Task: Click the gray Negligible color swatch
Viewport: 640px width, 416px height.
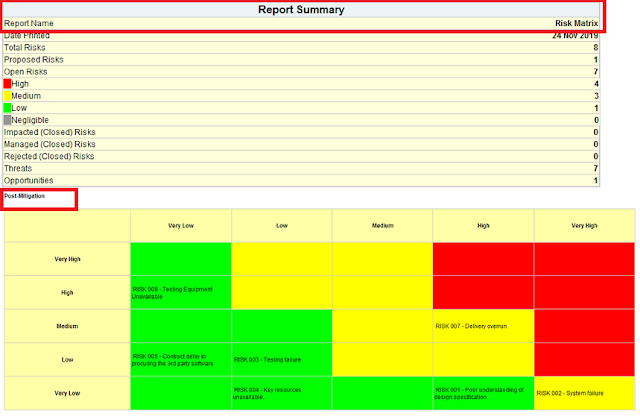Action: click(7, 120)
